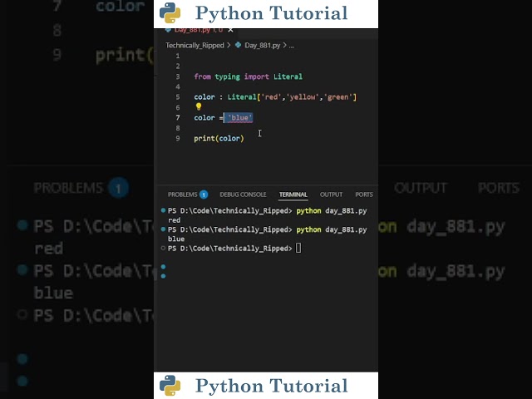This screenshot has width=532, height=399.
Task: Expand the breadcrumb chevron after Technically_Ripped
Action: [x=229, y=45]
